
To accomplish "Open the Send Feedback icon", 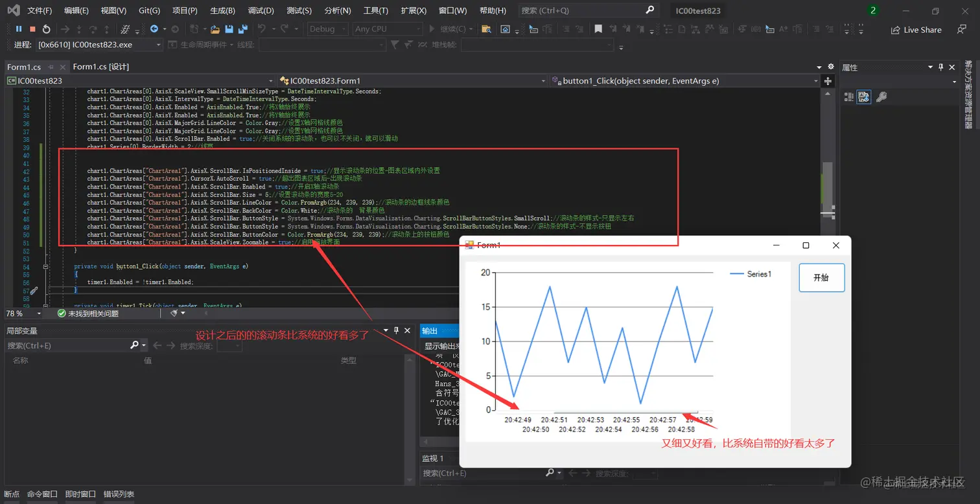I will pyautogui.click(x=962, y=30).
